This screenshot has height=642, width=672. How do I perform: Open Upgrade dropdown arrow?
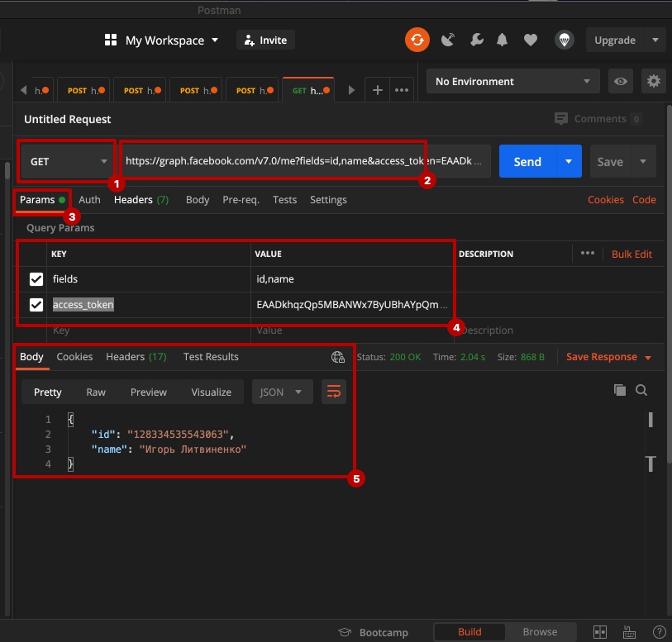point(655,40)
